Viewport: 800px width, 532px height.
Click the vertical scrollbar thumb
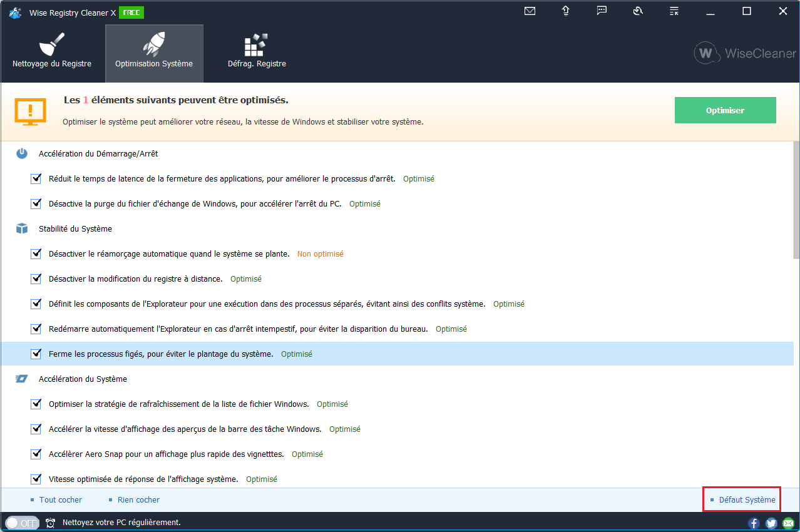pos(796,200)
